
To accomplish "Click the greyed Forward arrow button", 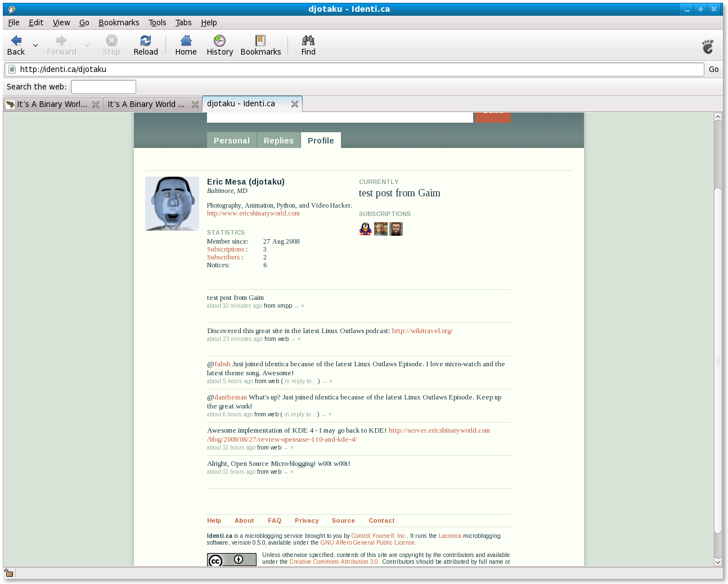I will click(61, 45).
